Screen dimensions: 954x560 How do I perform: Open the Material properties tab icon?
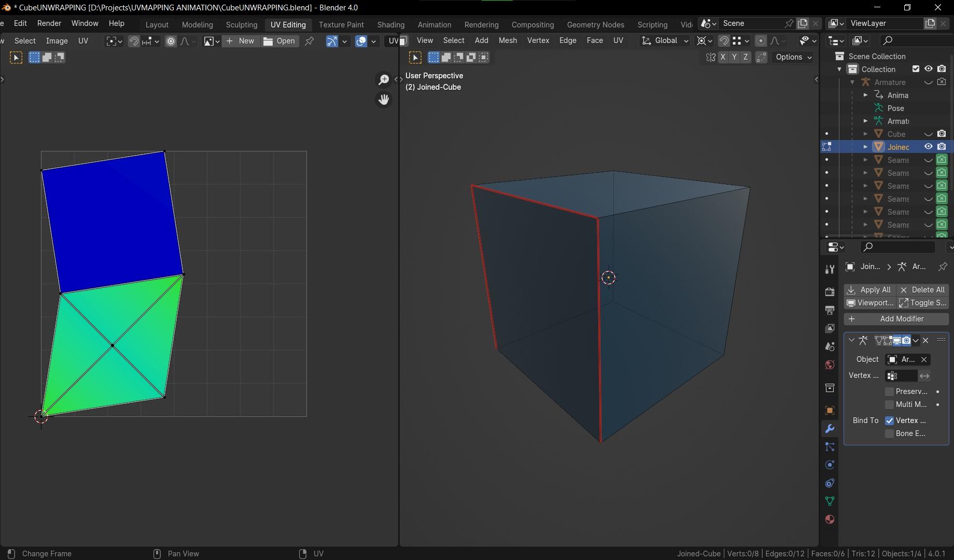pyautogui.click(x=830, y=520)
